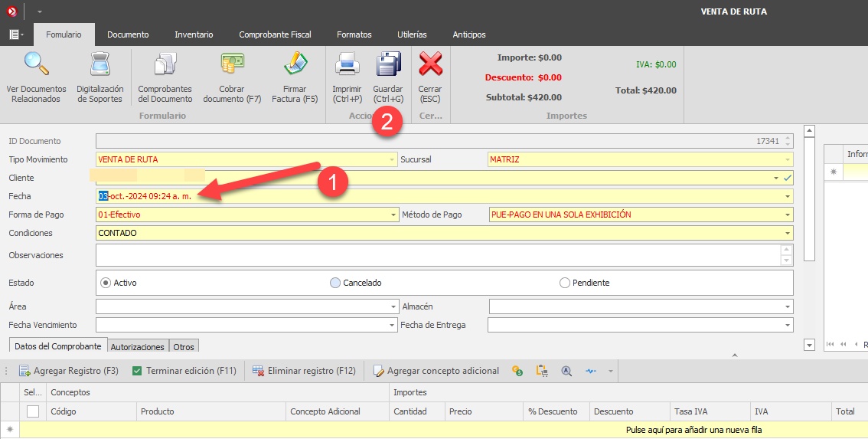Viewport: 868px width, 439px height.
Task: Close the form with red X Cerrar (ESC)
Action: coord(430,77)
